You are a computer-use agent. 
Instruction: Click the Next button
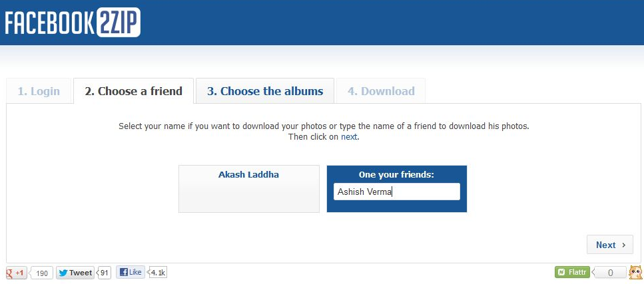coord(610,245)
